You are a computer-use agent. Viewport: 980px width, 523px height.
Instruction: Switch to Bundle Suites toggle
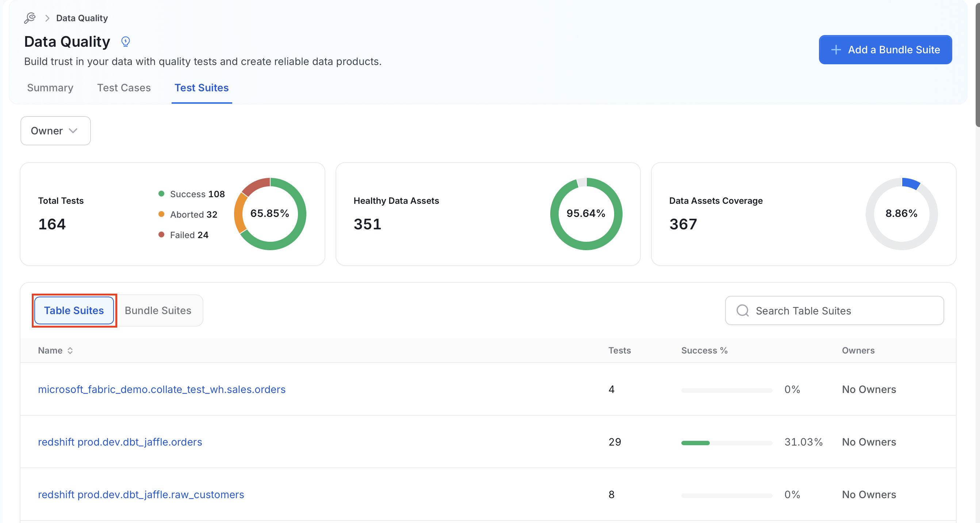(x=158, y=310)
